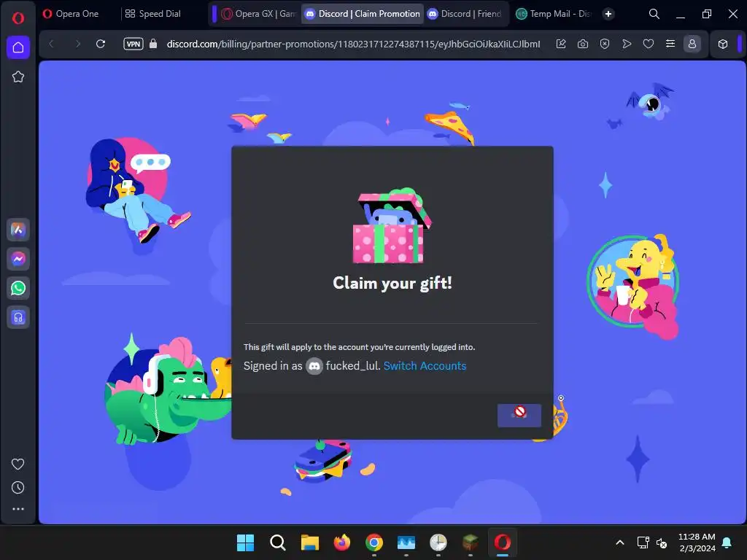
Task: Open the notifications bell
Action: pyautogui.click(x=727, y=542)
